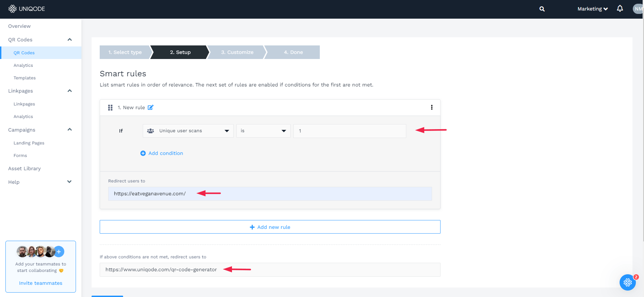Screen dimensions: 644x297
Task: Open the rule's three-dot options menu
Action: coord(431,107)
